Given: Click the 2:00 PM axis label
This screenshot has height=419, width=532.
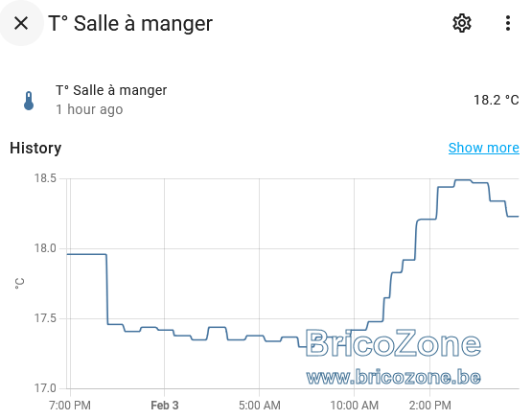Looking at the screenshot, I should [429, 405].
